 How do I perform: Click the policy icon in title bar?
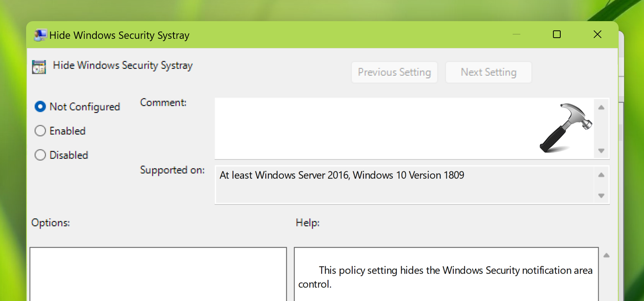pyautogui.click(x=40, y=35)
